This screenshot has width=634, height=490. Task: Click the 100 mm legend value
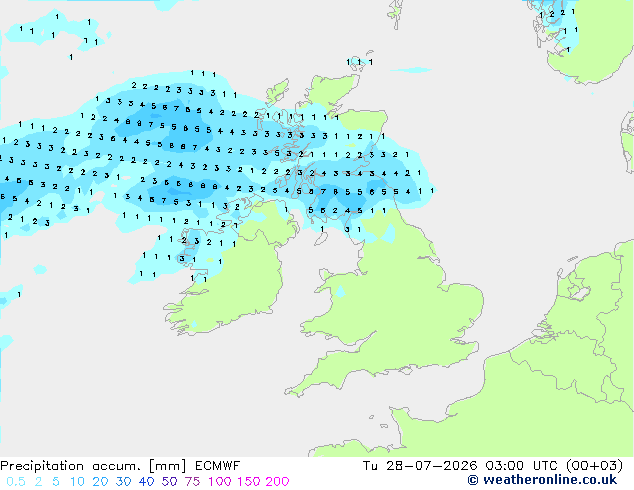point(220,482)
